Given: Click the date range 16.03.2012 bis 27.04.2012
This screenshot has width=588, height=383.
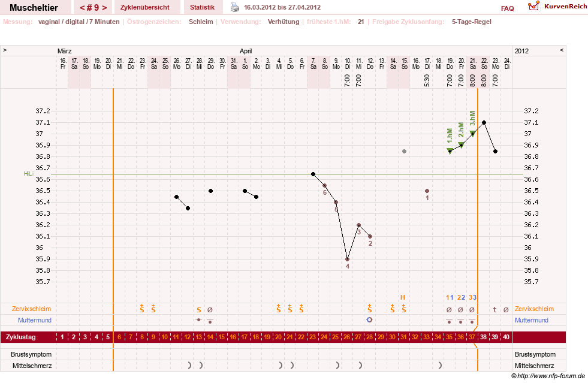Looking at the screenshot, I should point(282,7).
